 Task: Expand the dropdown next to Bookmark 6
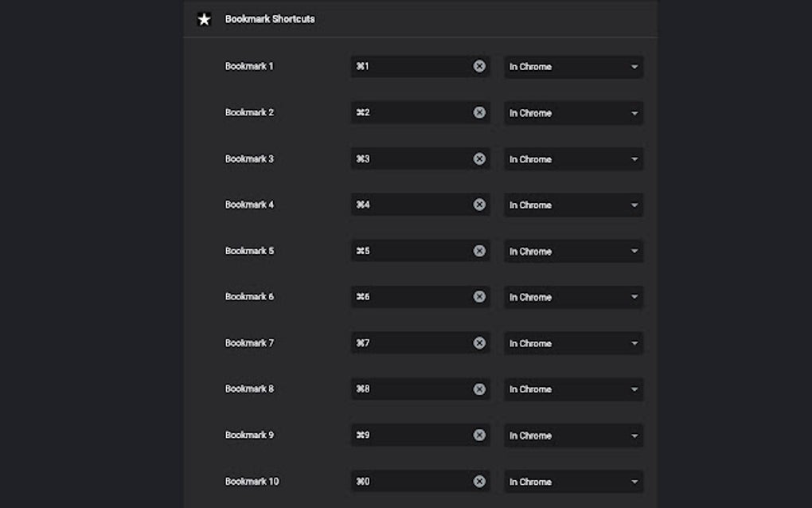pos(573,297)
